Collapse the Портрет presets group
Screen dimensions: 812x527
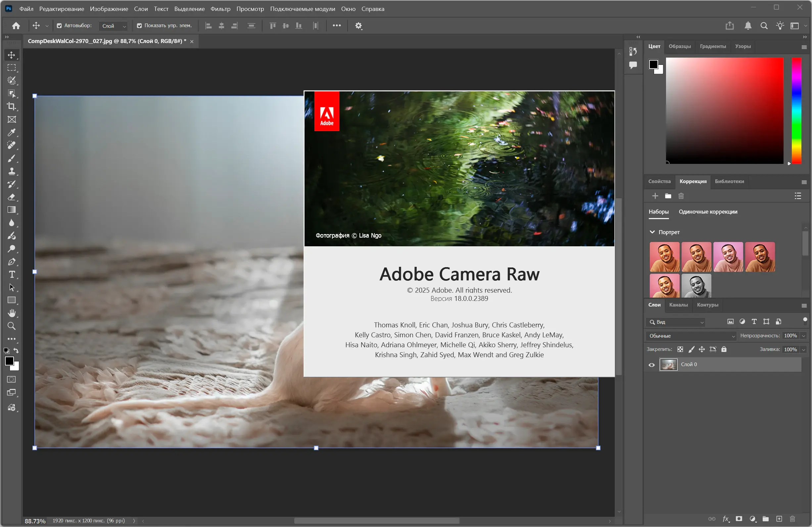(x=652, y=232)
